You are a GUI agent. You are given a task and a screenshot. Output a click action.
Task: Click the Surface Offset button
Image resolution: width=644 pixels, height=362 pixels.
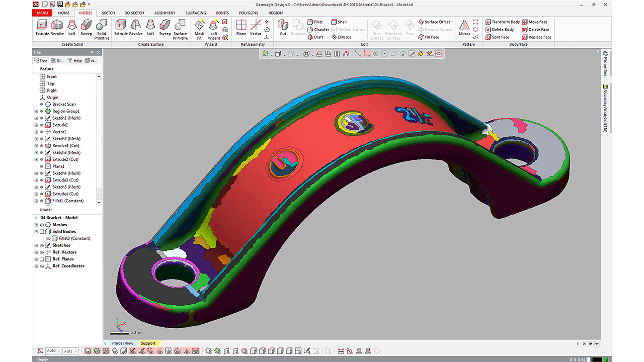pyautogui.click(x=434, y=22)
